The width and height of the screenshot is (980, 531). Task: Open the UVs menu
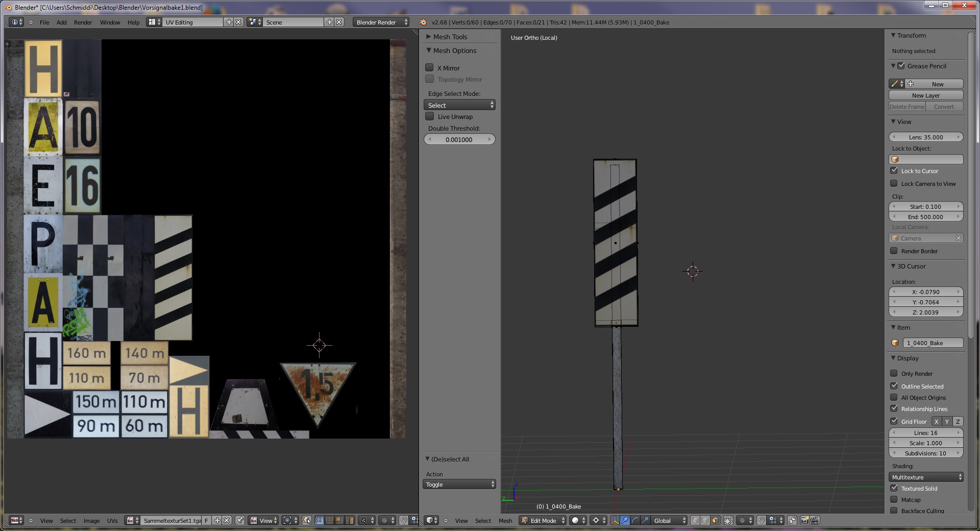click(x=112, y=521)
